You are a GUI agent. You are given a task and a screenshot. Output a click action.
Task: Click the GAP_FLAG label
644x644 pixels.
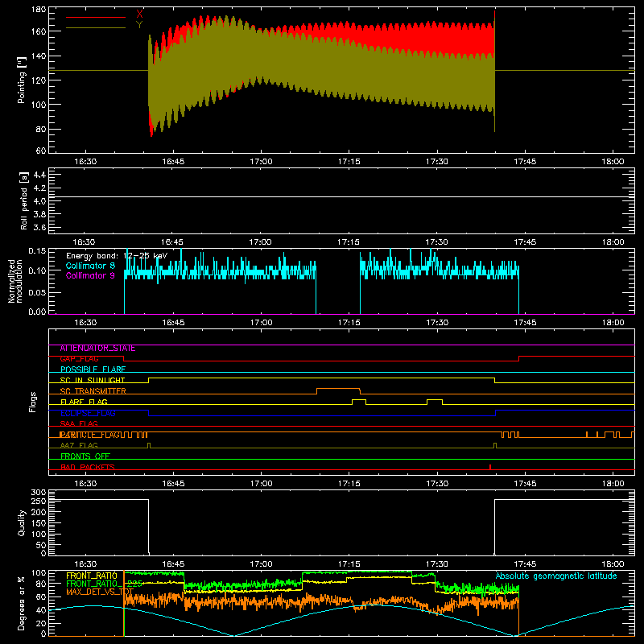point(79,359)
